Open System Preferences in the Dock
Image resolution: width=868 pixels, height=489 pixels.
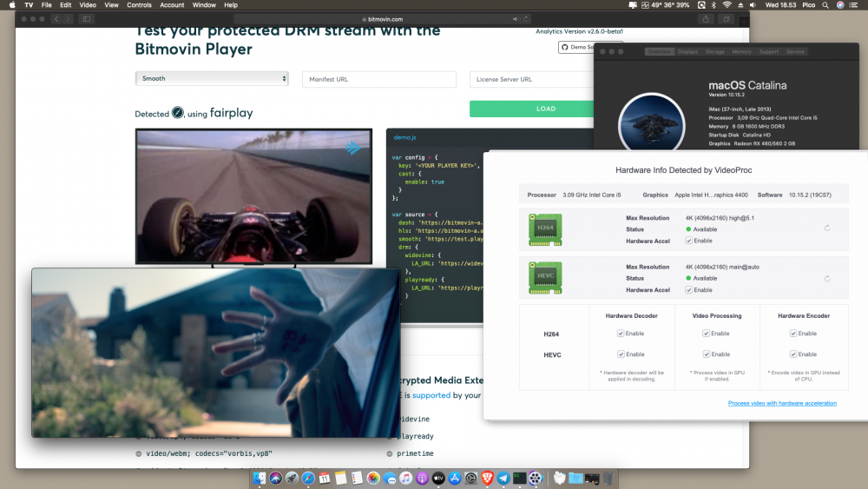click(x=470, y=478)
